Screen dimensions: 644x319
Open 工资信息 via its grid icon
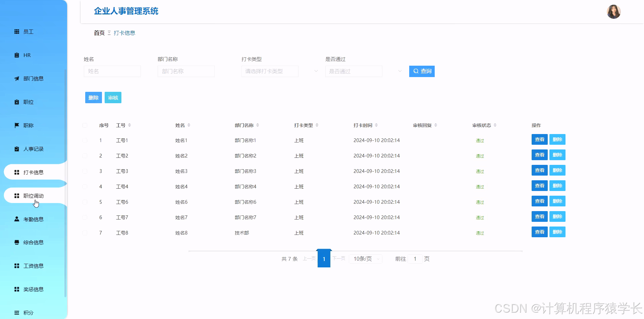[x=16, y=266]
